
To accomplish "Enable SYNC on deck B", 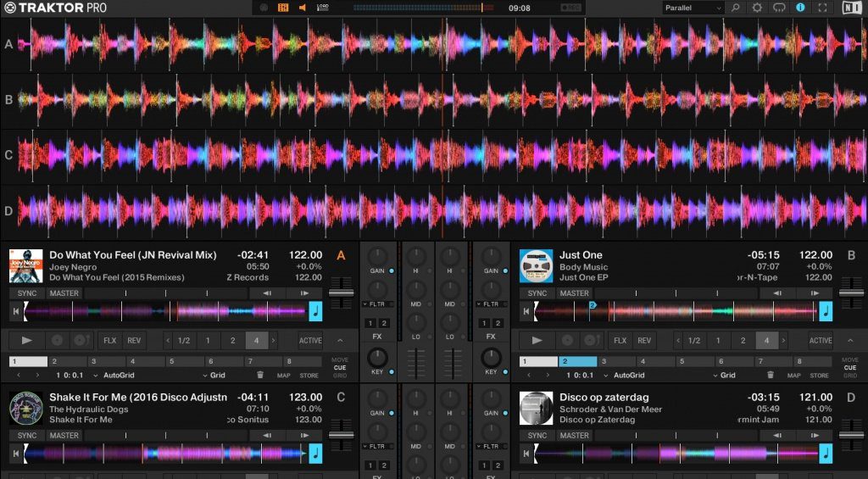I will click(x=537, y=293).
